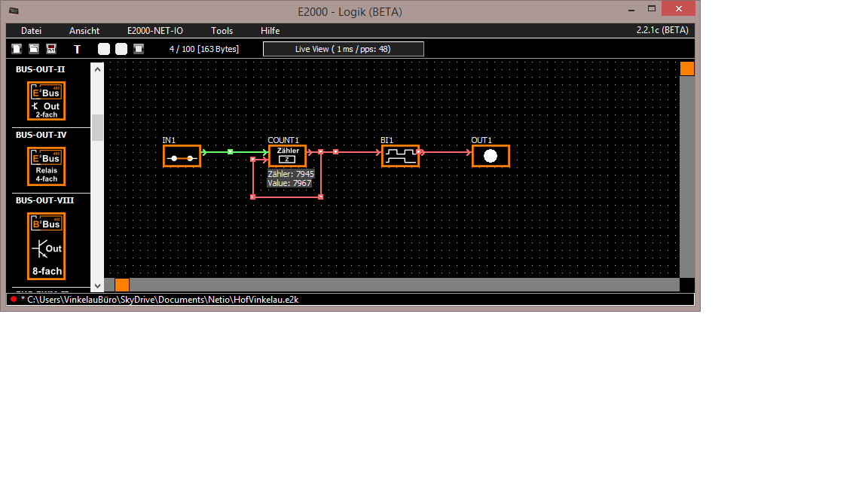Click the HofVinkelau.e2k file path in status bar
868x488 pixels.
point(163,299)
